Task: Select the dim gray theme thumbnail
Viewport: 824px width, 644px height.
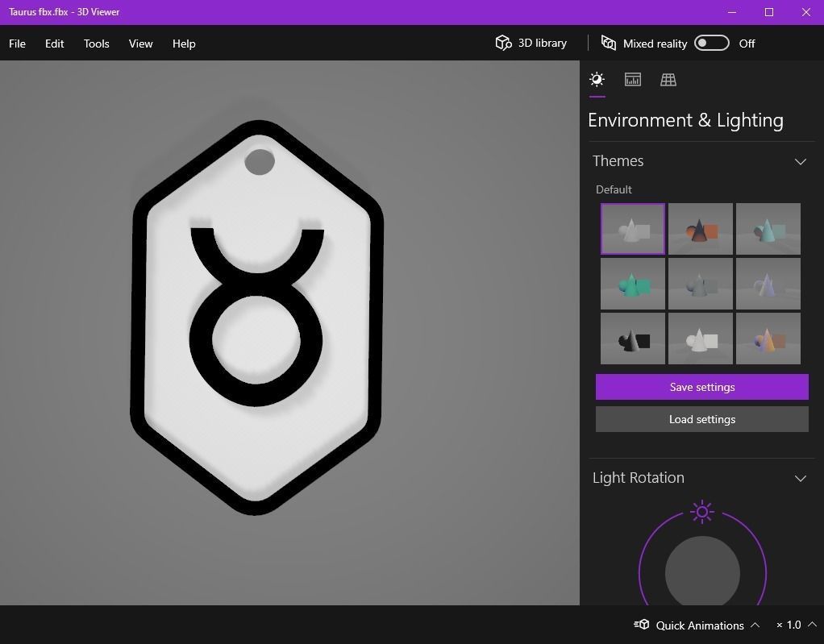Action: point(701,284)
